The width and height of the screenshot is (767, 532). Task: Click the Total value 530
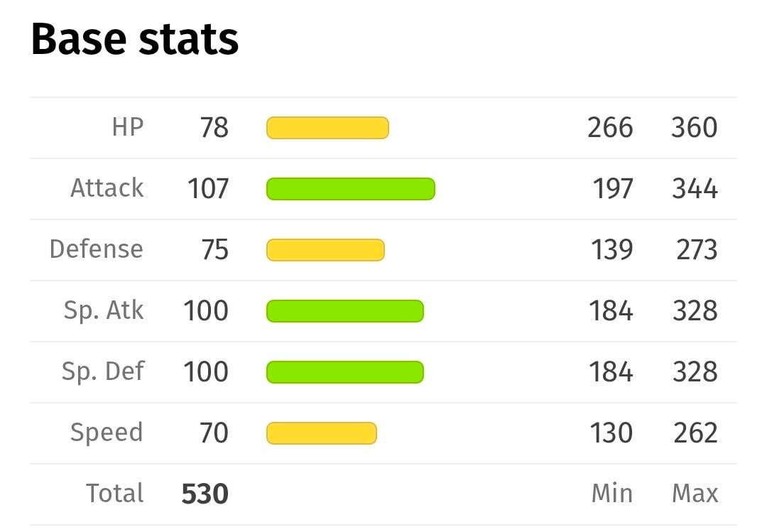(x=205, y=494)
